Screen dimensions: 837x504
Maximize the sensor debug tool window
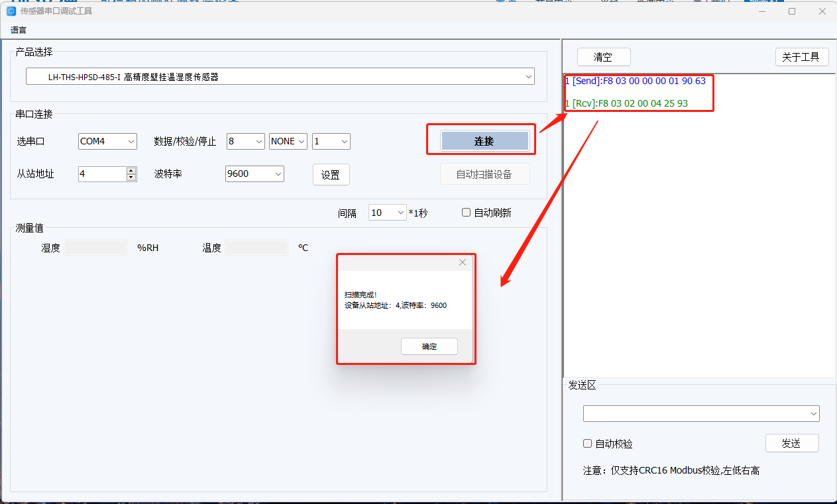[792, 11]
